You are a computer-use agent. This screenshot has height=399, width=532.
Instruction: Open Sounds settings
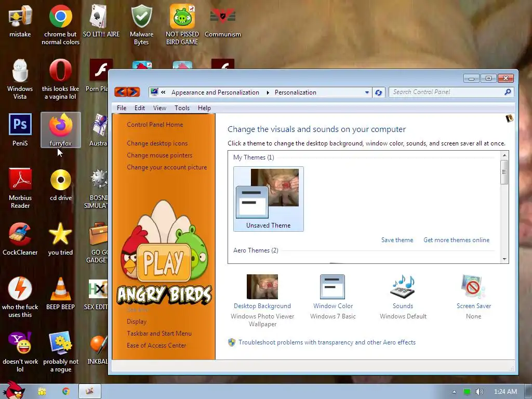[x=403, y=297]
